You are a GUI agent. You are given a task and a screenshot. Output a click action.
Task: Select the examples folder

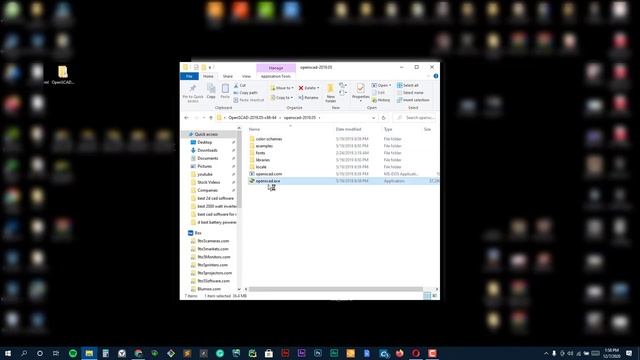pyautogui.click(x=264, y=146)
